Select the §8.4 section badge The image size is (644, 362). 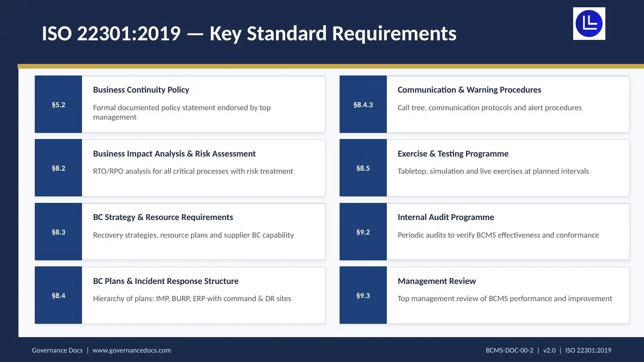[58, 295]
